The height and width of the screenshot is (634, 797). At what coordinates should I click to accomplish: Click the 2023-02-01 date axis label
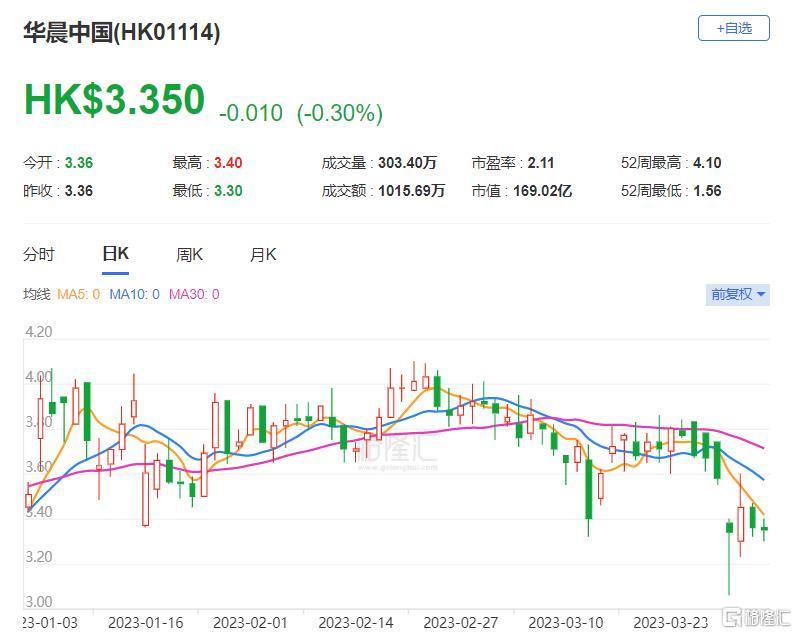click(251, 623)
